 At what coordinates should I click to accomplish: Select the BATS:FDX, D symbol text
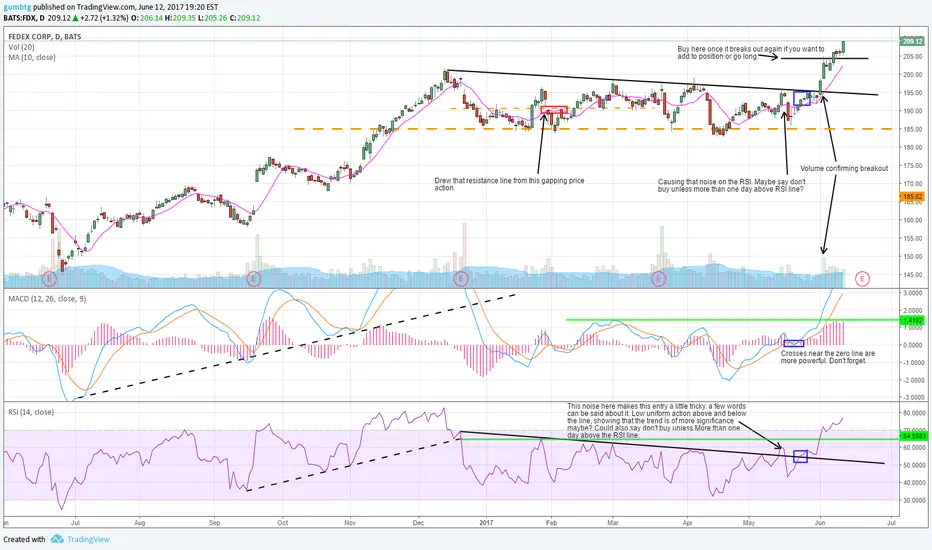[24, 18]
